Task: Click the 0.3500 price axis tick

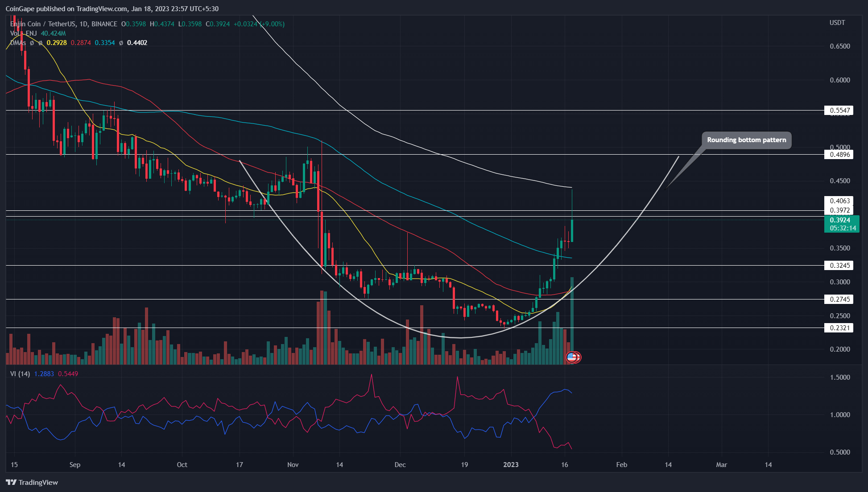Action: coord(840,248)
